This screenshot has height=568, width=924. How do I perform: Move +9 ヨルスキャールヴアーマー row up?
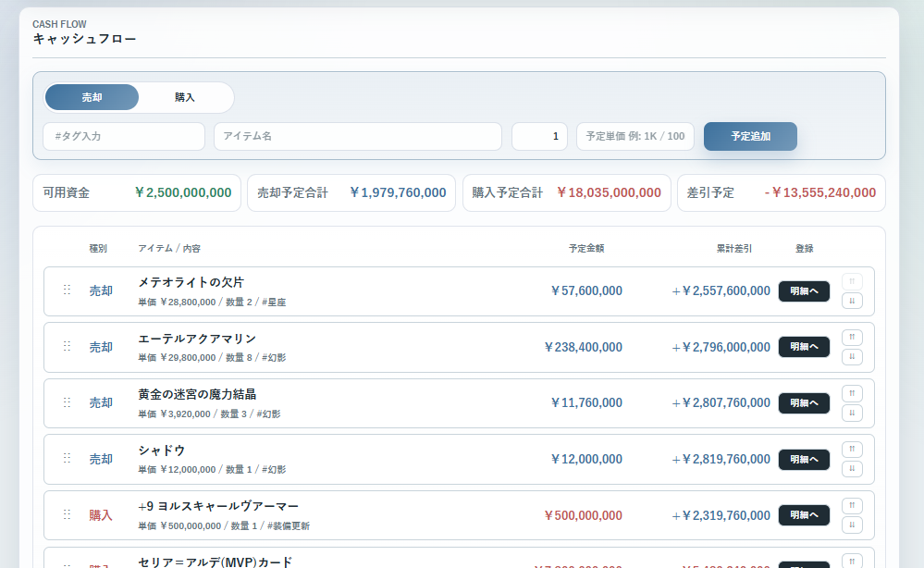(852, 505)
